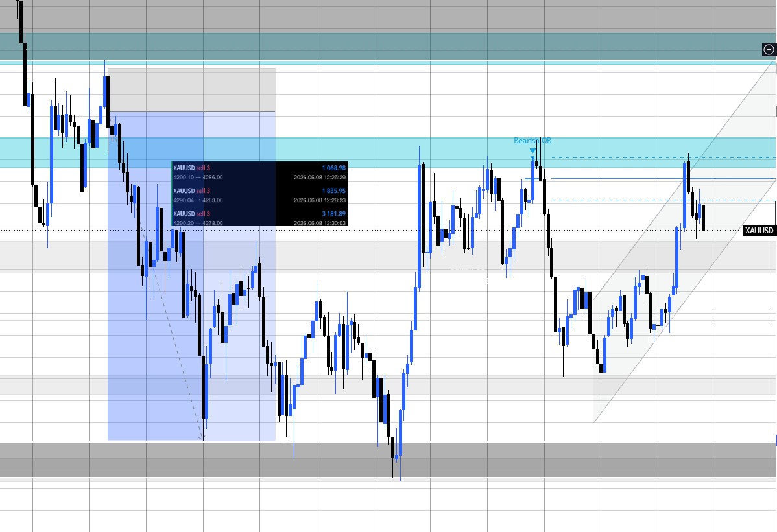Click XAUUSD sell 3 row with profit 1 835.95

pos(259,196)
